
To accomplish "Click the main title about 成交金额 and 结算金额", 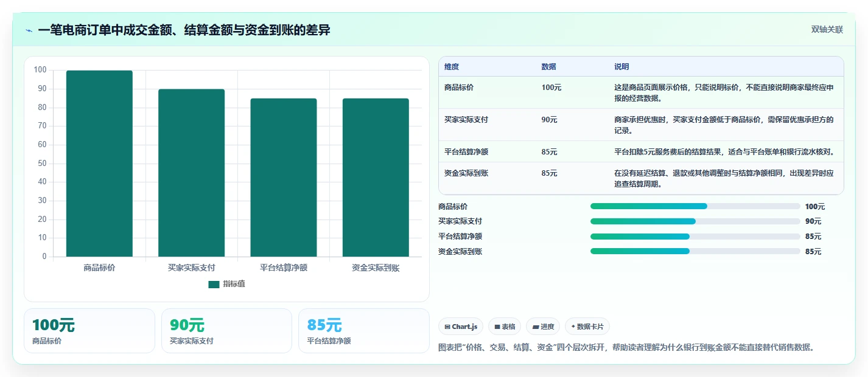I will point(184,30).
